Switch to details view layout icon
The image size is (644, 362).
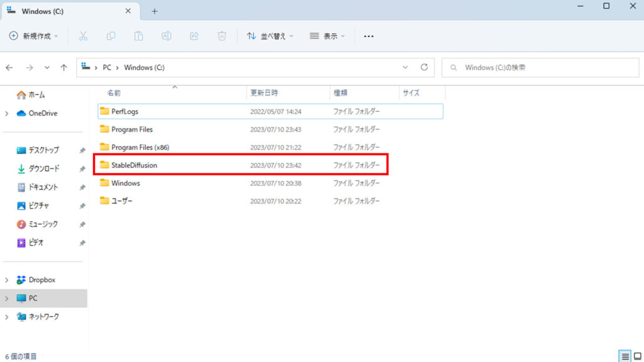(x=625, y=356)
